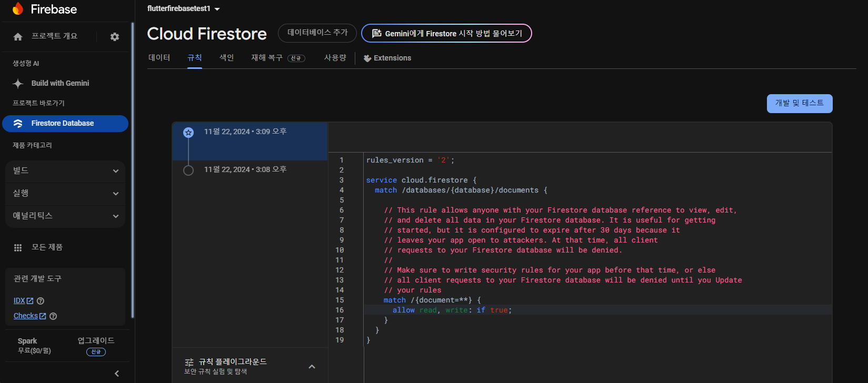Image resolution: width=868 pixels, height=383 pixels.
Task: Select Firestore Database in sidebar
Action: [65, 124]
